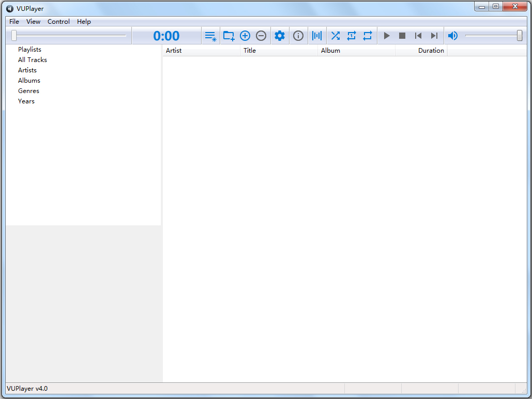532x399 pixels.
Task: Start playback with the Play button
Action: pos(386,36)
